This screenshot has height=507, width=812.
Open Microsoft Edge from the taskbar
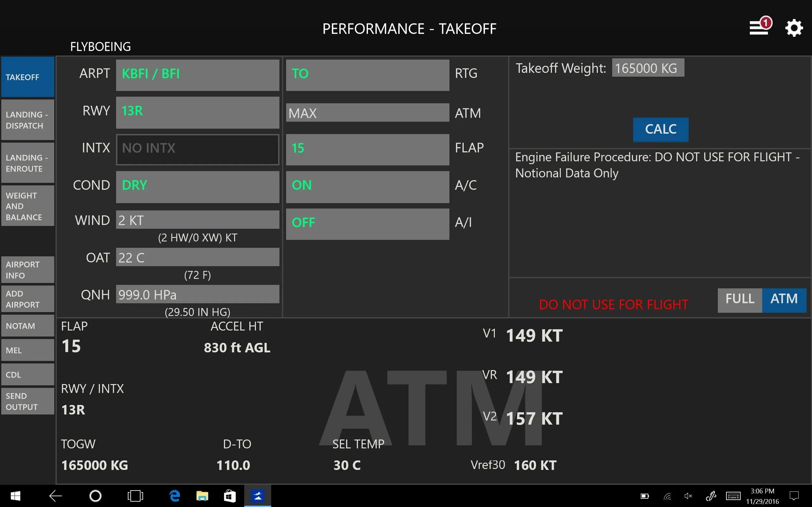(x=174, y=496)
